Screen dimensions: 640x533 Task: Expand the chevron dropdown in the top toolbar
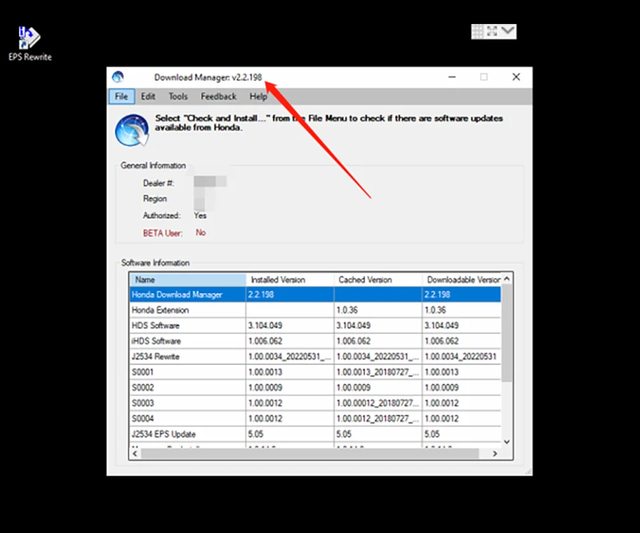(x=508, y=31)
